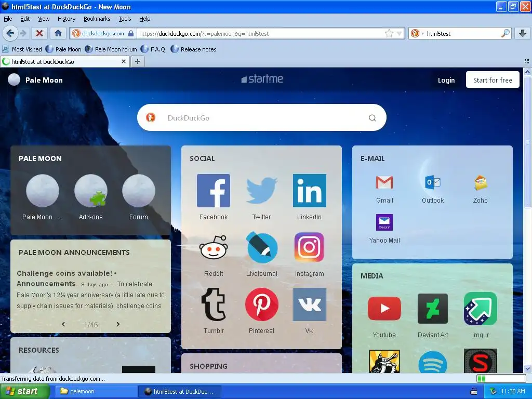Switch to the palemoon folder taskbar item
Viewport: 532px width, 399px height.
[x=95, y=392]
